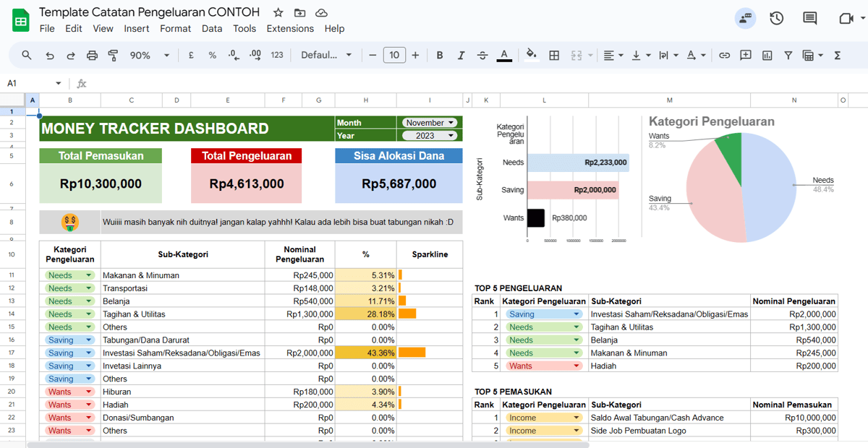Click the spreadsheet title Template Catatan Pengeluaran CONTOH
Screen dimensions: 868x448
[150, 12]
